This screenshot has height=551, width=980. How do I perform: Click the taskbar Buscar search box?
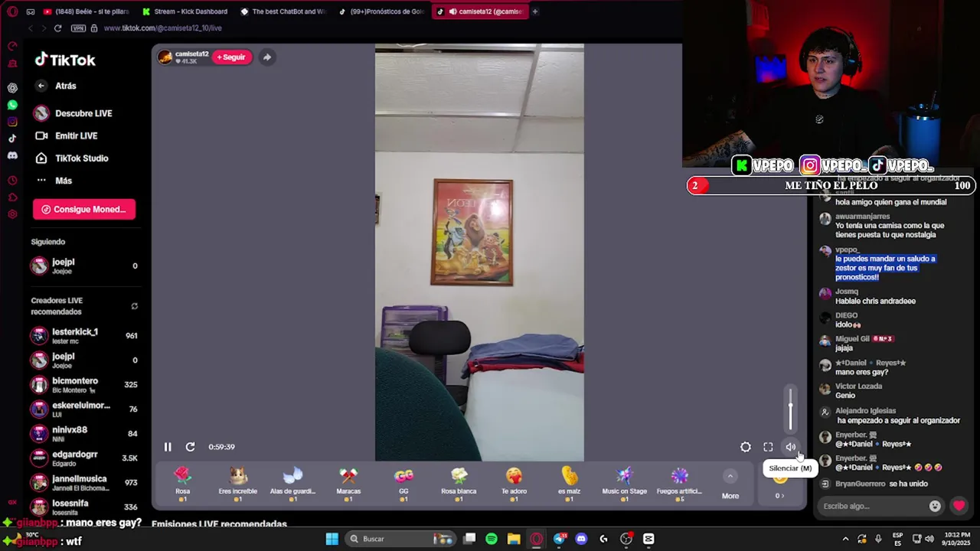click(400, 539)
